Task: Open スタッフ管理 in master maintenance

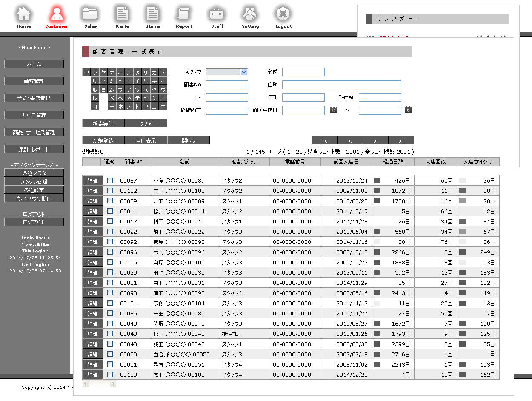Action: click(34, 181)
